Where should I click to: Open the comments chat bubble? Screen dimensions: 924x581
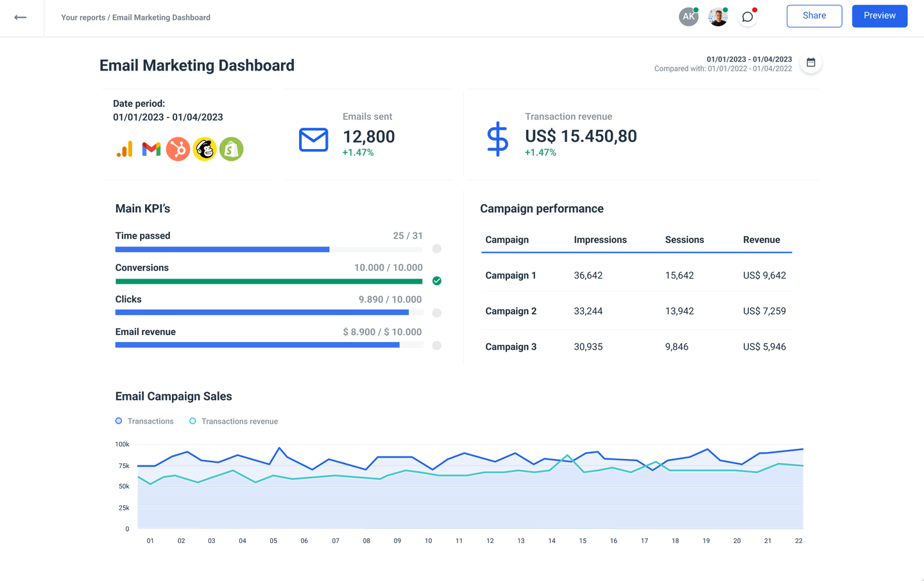(747, 16)
